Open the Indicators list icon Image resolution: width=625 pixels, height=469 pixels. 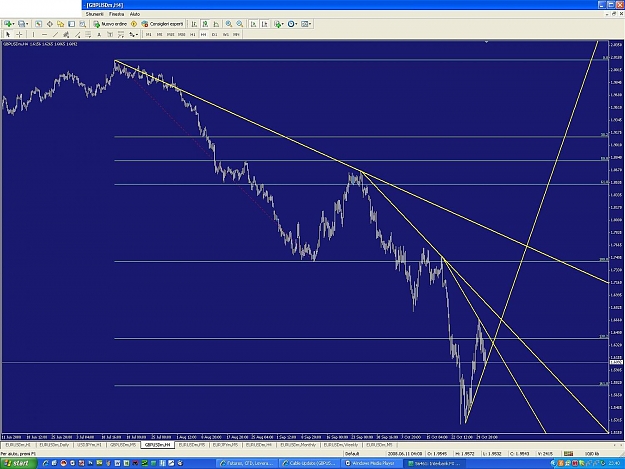tap(277, 24)
